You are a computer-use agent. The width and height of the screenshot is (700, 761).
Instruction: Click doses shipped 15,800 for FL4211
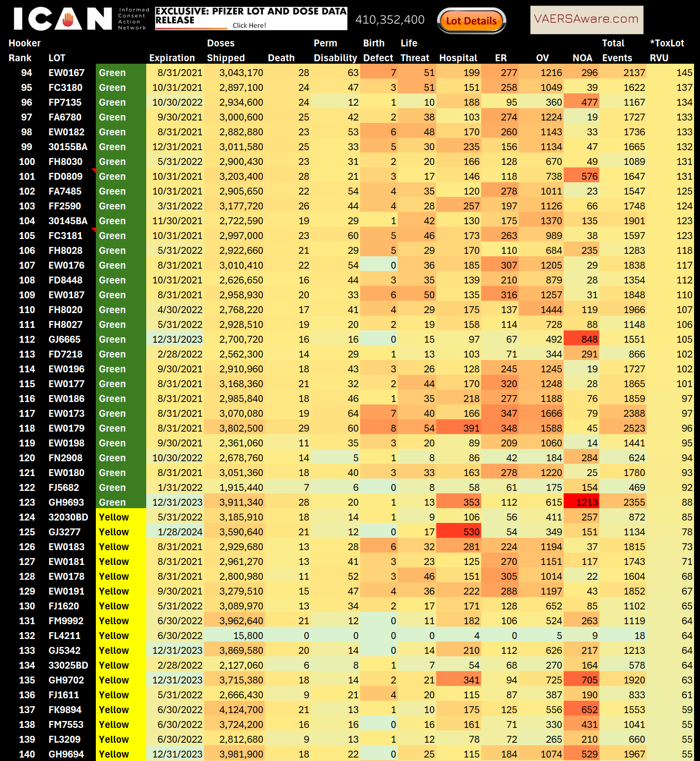234,636
